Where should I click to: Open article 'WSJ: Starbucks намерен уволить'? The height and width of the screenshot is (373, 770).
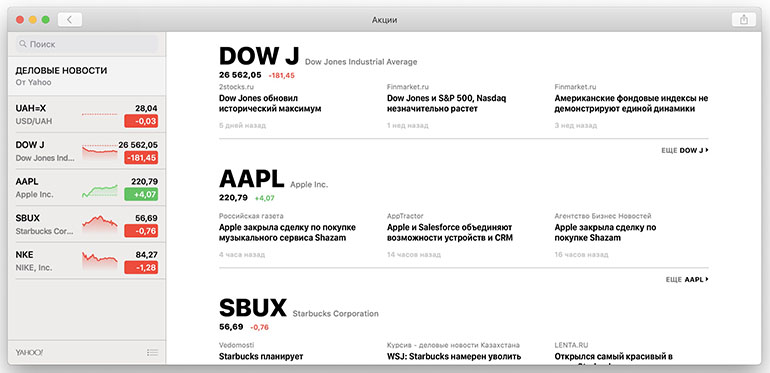[454, 356]
